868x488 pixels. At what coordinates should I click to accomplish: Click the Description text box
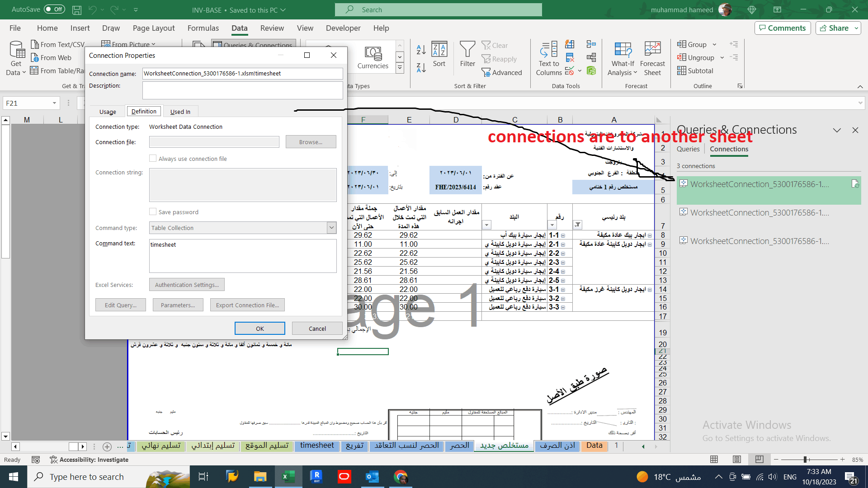(242, 90)
